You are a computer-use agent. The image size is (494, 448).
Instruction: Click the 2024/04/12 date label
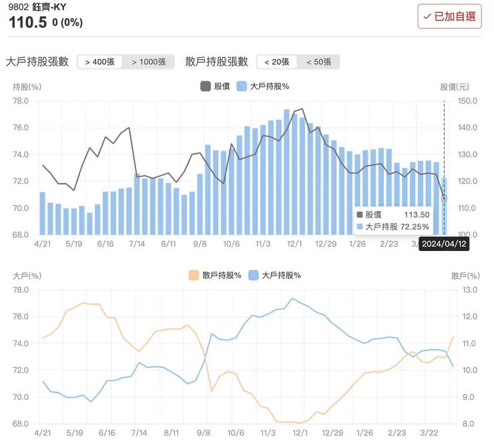pos(444,244)
